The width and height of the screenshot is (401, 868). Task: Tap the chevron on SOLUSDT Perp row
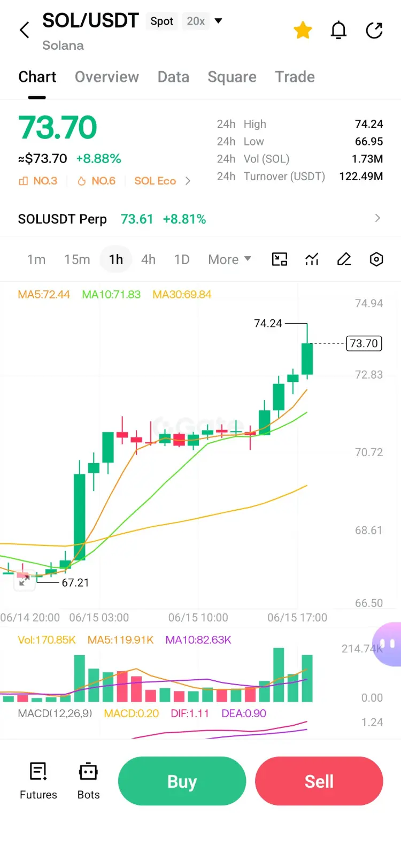377,218
